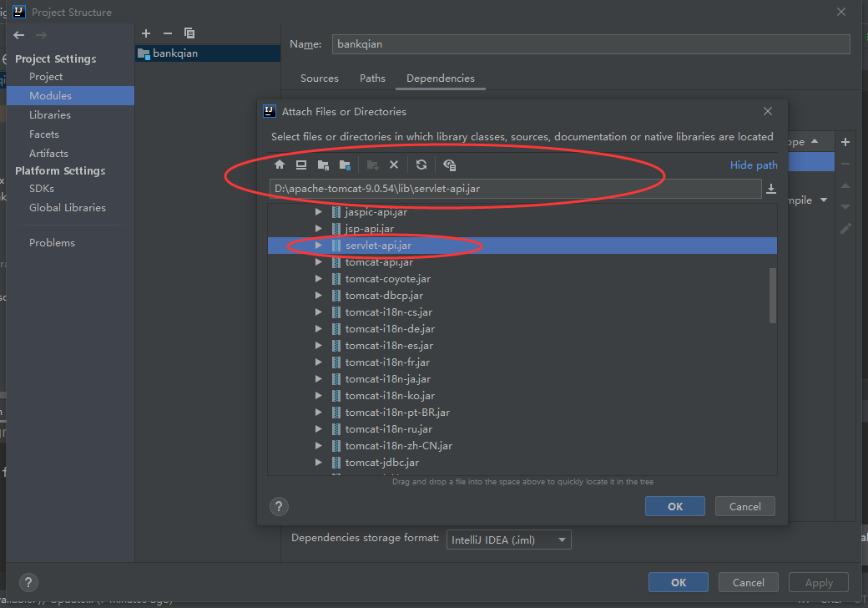868x608 pixels.
Task: Open help in Attach Files dialog
Action: pyautogui.click(x=279, y=506)
